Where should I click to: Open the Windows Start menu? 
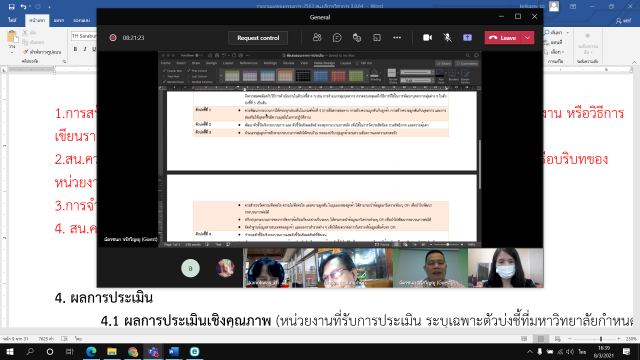click(10, 351)
